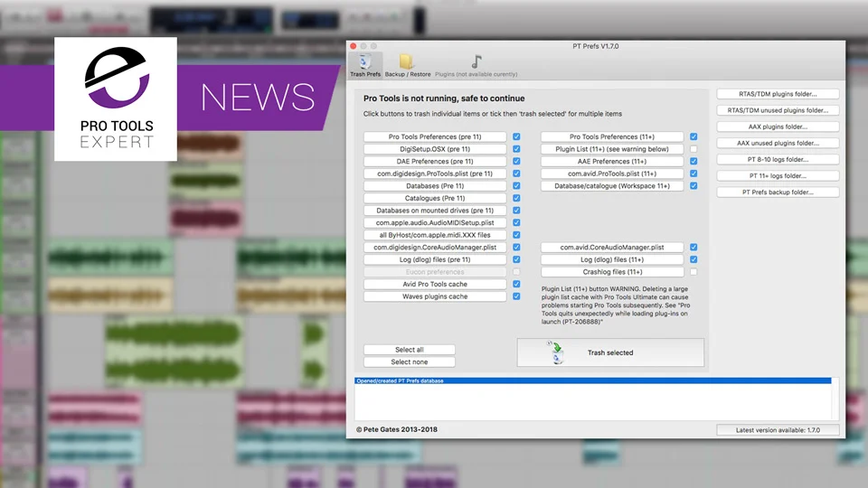Screen dimensions: 868x488
Task: Select the Plugins (not available currently) tab
Action: tap(476, 66)
